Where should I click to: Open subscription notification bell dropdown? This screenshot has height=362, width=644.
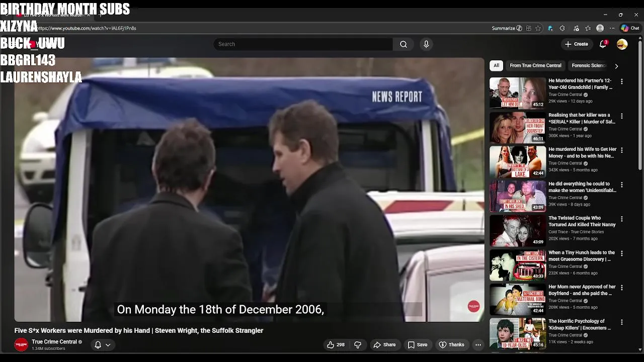click(103, 345)
